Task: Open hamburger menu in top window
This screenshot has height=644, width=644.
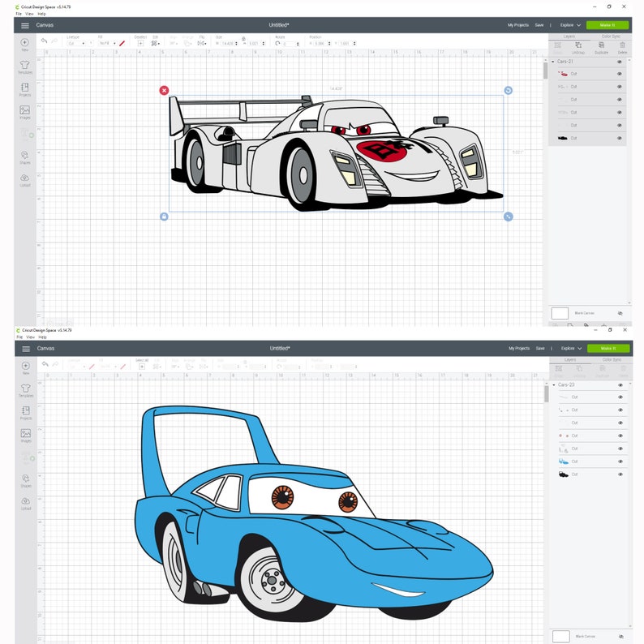Action: coord(25,25)
